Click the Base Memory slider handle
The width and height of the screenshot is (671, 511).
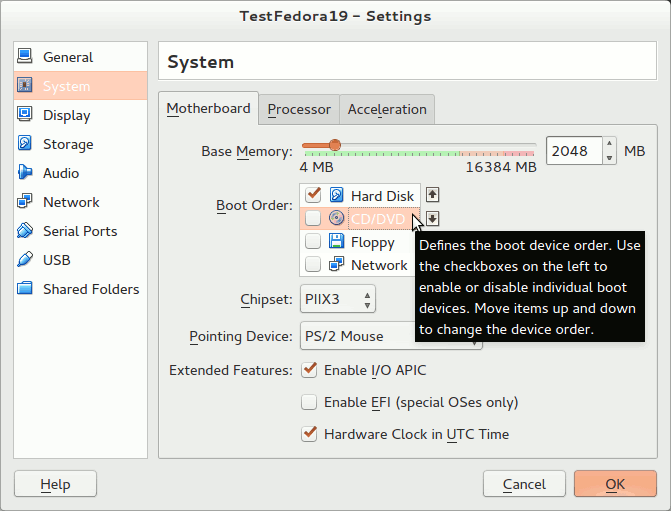(334, 145)
